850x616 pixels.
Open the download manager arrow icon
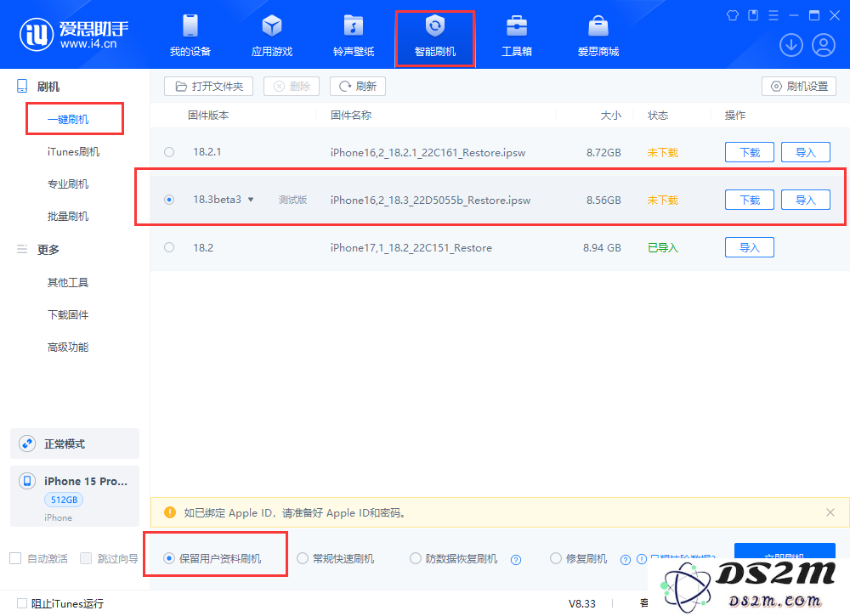[790, 45]
